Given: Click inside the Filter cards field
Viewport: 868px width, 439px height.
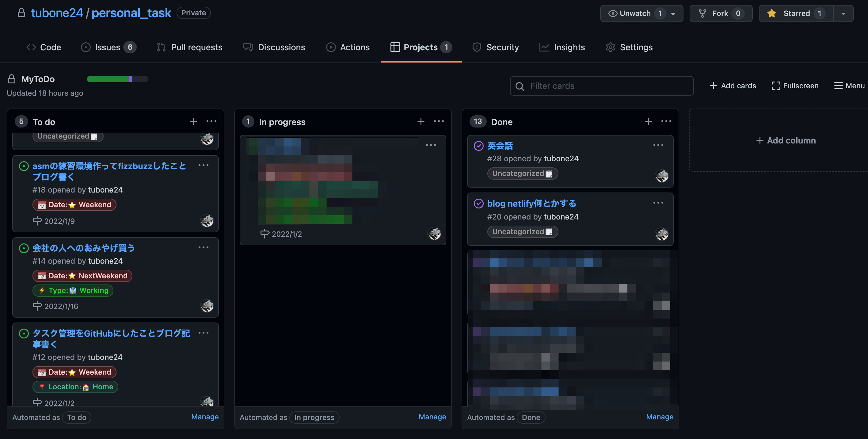Looking at the screenshot, I should (607, 86).
